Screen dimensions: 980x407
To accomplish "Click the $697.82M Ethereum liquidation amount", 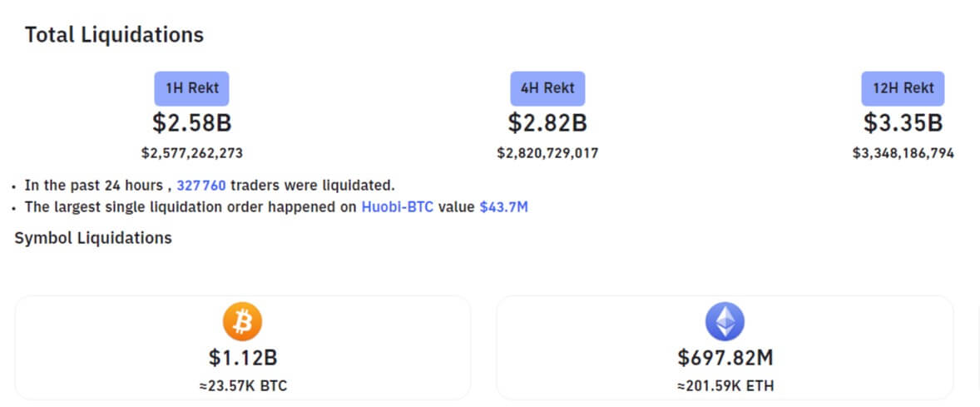I will [x=725, y=358].
